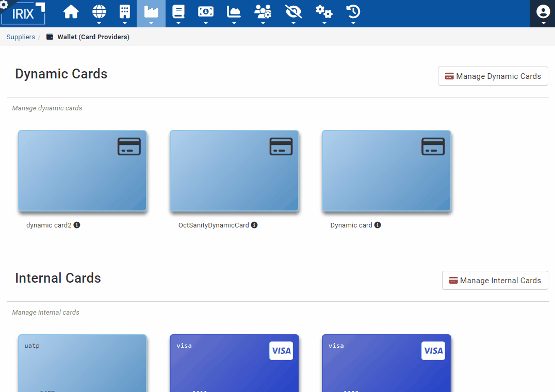Click the Manage Dynamic Cards button
This screenshot has height=392, width=555.
tap(493, 76)
